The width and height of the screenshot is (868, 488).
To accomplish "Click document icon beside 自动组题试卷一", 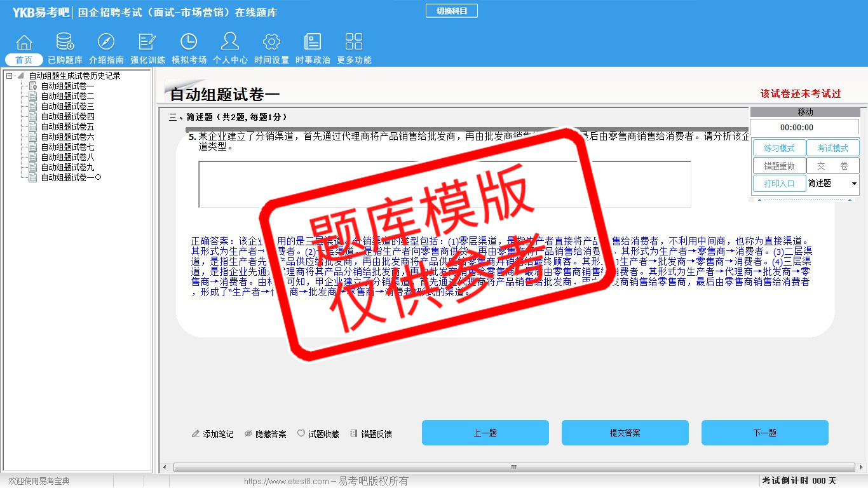I will 33,86.
